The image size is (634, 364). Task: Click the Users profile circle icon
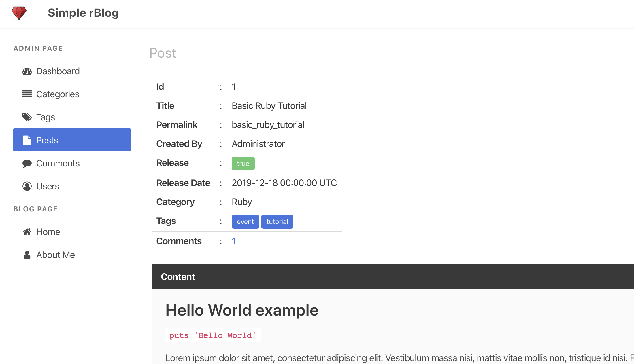pyautogui.click(x=27, y=186)
